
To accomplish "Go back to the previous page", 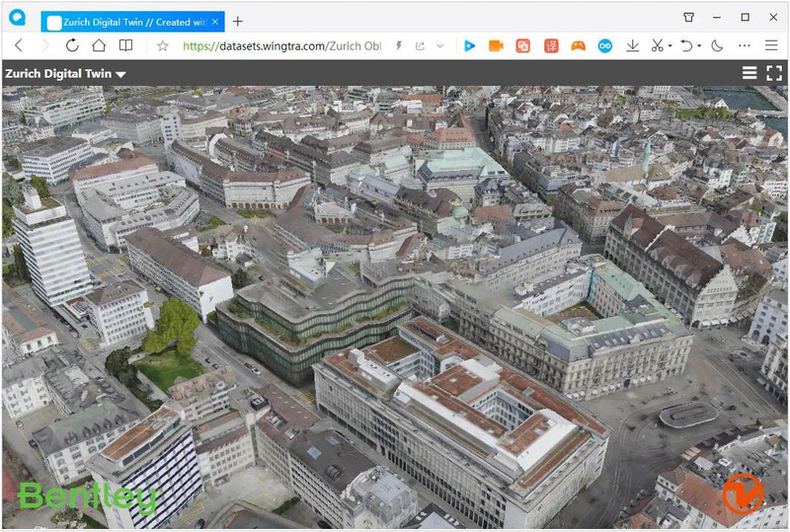I will point(19,45).
